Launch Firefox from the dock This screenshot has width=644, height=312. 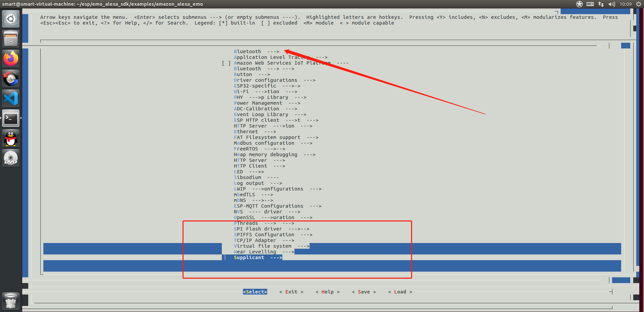11,59
